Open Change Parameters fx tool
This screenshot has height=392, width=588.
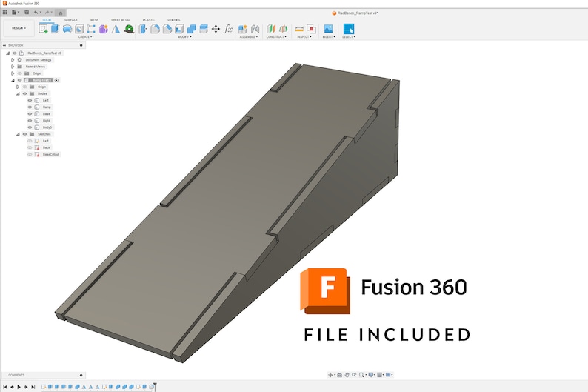click(228, 29)
